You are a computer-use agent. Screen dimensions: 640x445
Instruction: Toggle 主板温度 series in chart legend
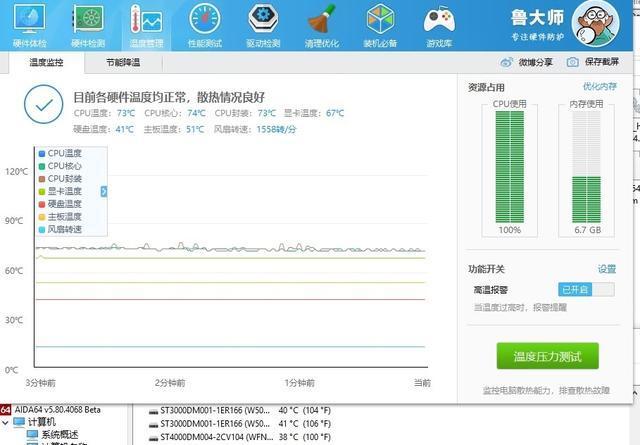coord(60,217)
